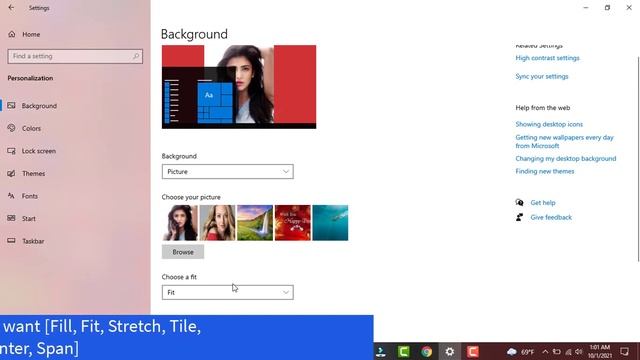Open Finding new themes link
Screen dimensions: 640x360
click(x=544, y=171)
